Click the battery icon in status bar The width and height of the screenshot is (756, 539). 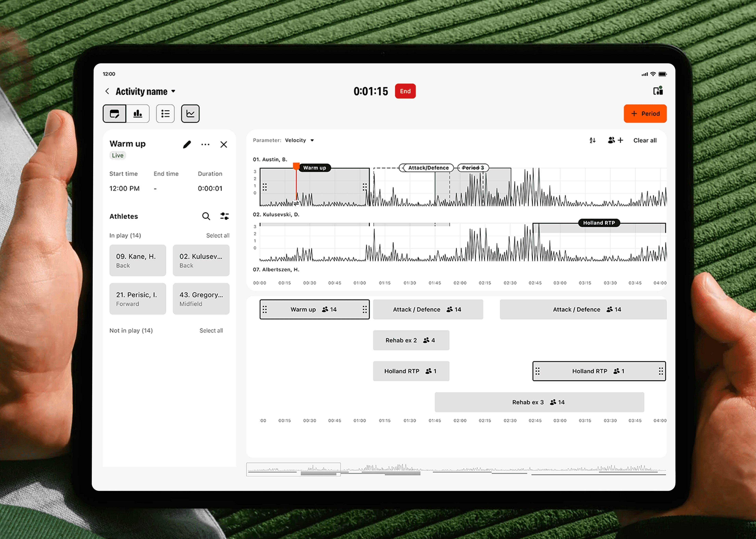(x=663, y=74)
